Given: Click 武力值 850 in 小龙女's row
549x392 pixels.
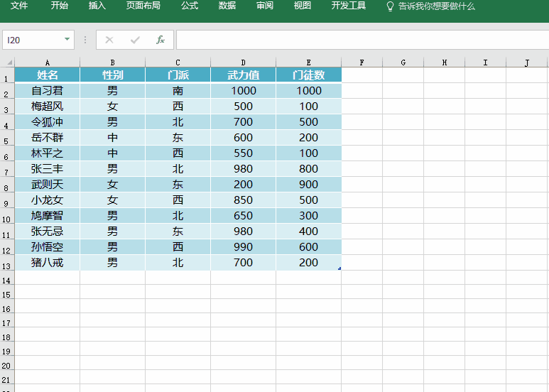Looking at the screenshot, I should (243, 200).
